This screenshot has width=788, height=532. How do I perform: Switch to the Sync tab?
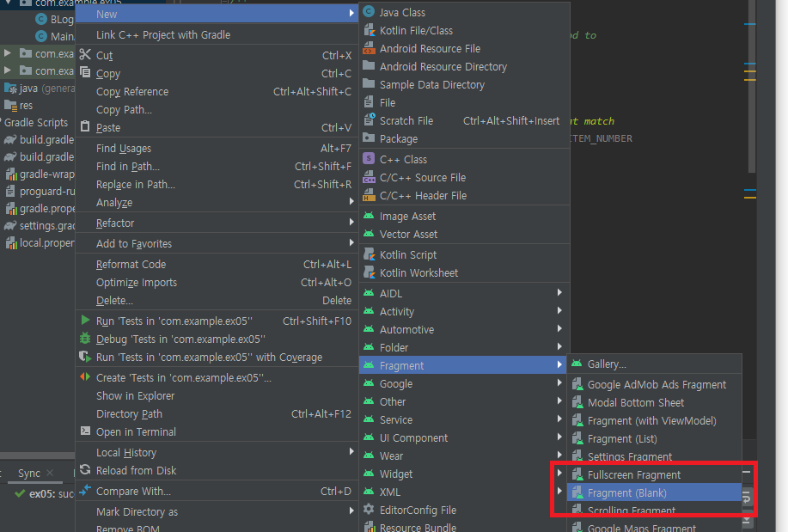[x=28, y=474]
